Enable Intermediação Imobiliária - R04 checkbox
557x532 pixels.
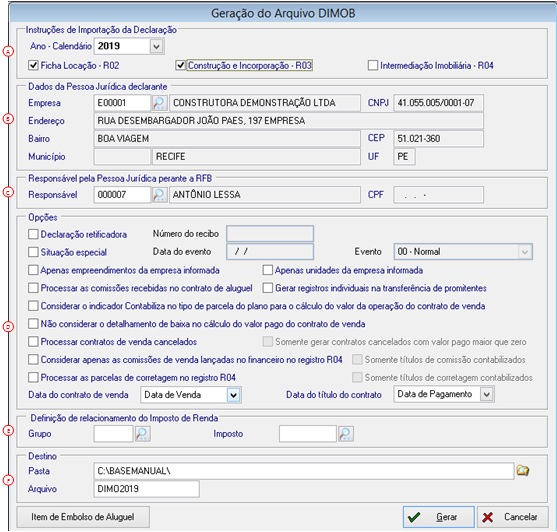[x=373, y=65]
